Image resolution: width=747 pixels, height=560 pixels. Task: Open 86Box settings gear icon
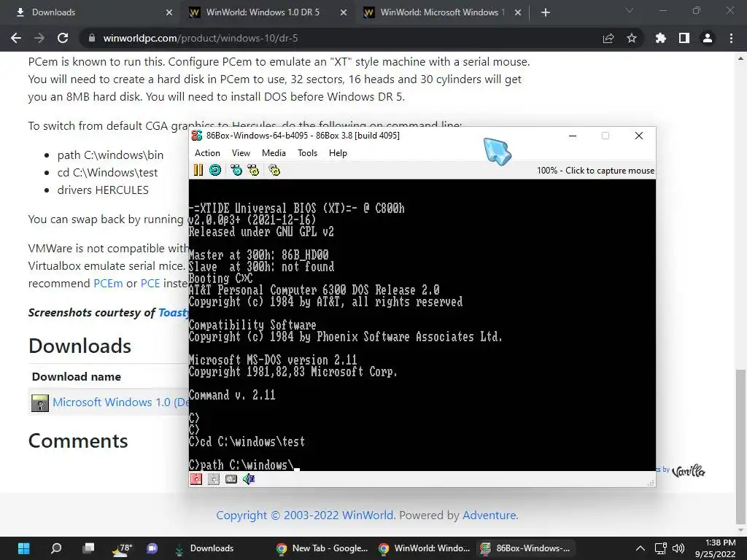[x=274, y=170]
